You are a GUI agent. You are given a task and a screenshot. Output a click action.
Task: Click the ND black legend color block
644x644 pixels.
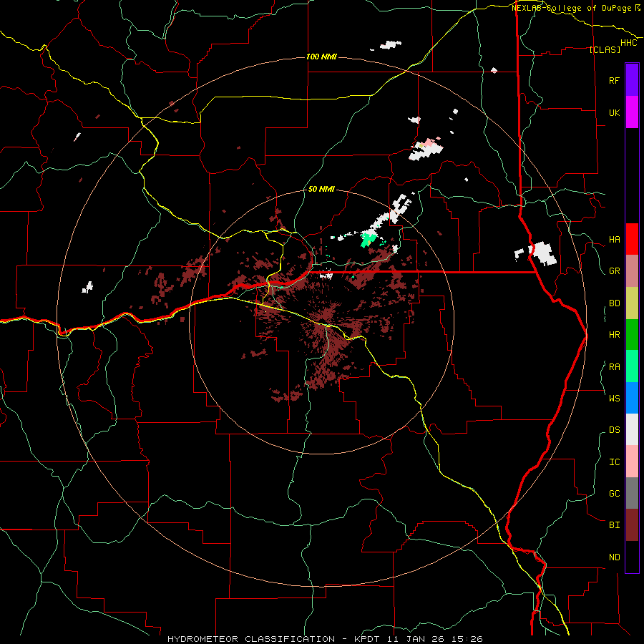632,557
